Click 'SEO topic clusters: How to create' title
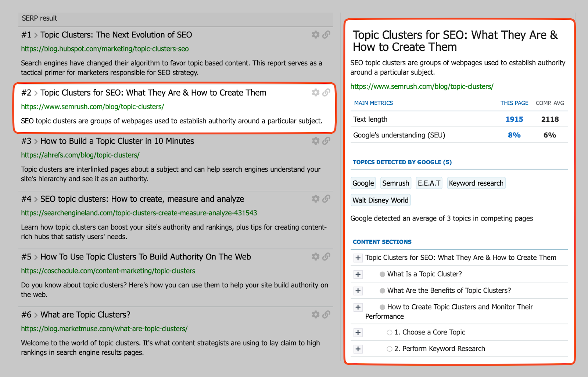 click(x=142, y=199)
